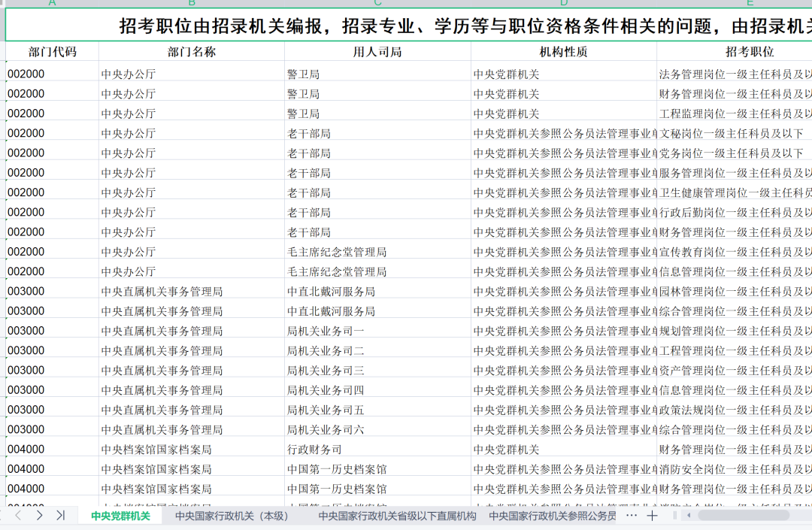Click the 部门代码 header cell
Screen dimensions: 812x530
click(52, 52)
